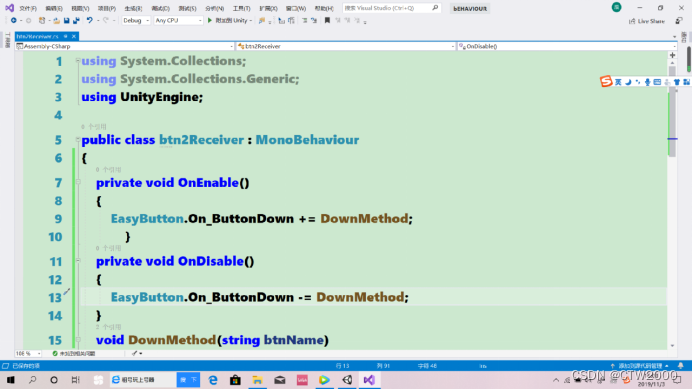Collapse the btn2Receiver class at line 5
This screenshot has width=693, height=390.
78,140
